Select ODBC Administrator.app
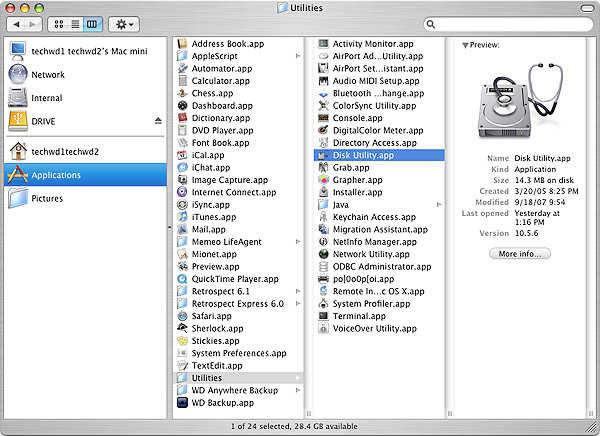Viewport: 600px width, 436px height. click(x=375, y=266)
